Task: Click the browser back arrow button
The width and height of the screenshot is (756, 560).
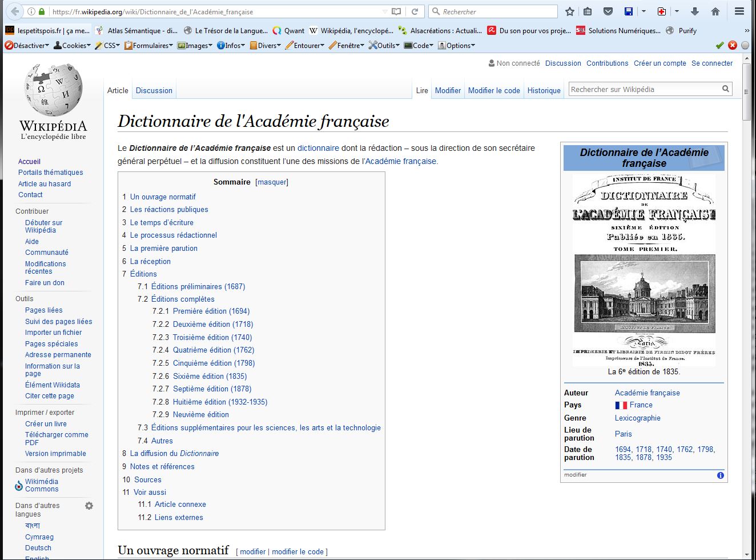Action: [x=14, y=11]
